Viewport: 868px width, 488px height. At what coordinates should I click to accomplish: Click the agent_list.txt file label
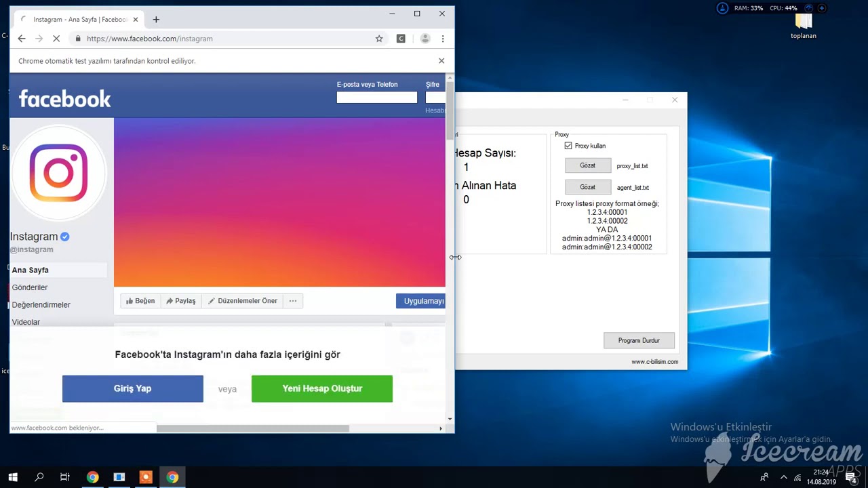tap(633, 188)
